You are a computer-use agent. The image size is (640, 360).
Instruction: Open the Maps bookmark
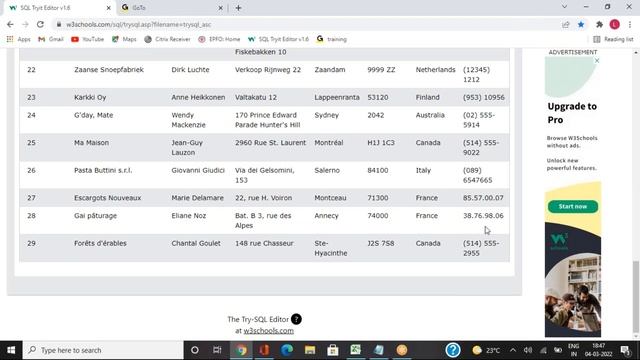click(x=124, y=39)
